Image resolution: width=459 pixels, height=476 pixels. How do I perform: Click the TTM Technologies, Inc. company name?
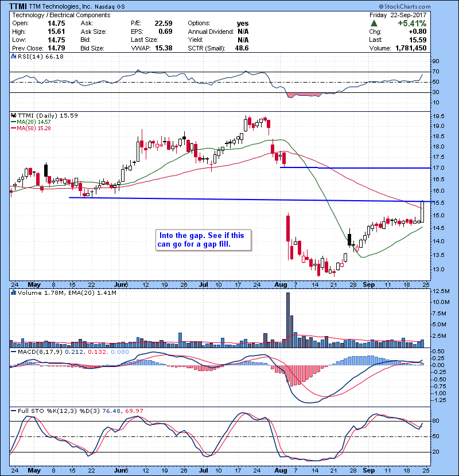click(60, 6)
